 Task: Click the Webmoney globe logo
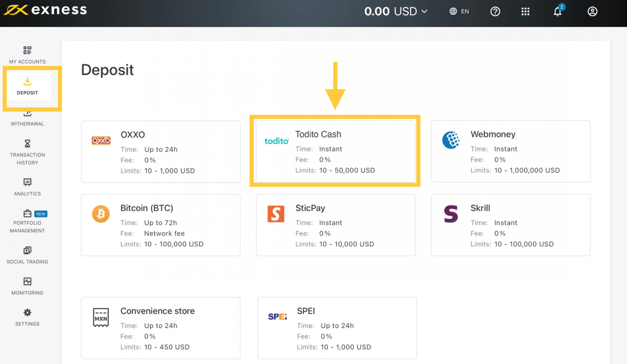451,140
